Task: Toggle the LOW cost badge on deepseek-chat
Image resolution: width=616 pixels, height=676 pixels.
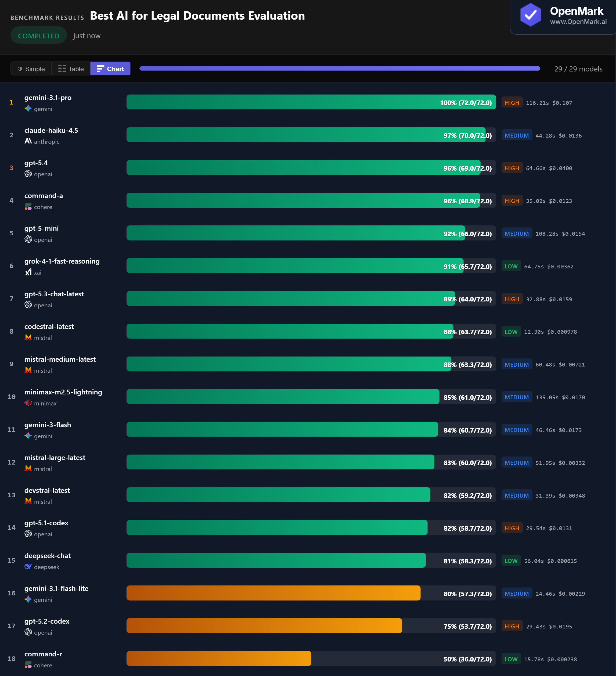Action: click(x=511, y=561)
